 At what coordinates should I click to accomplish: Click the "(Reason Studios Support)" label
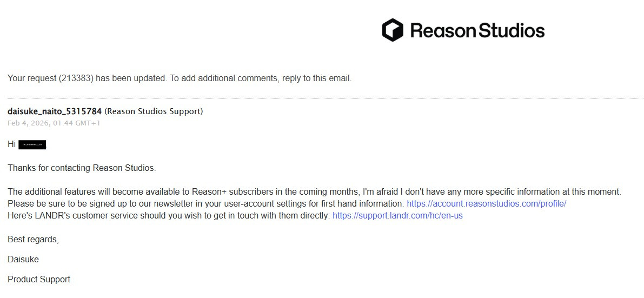tap(154, 111)
